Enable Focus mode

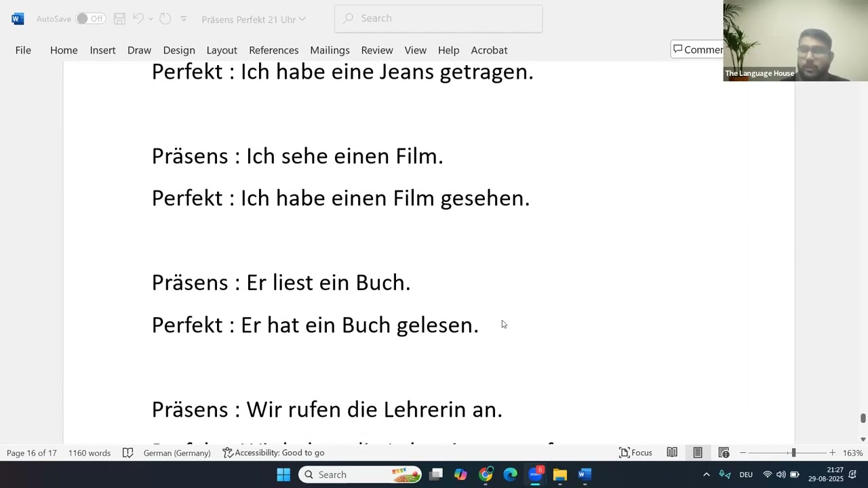click(636, 453)
